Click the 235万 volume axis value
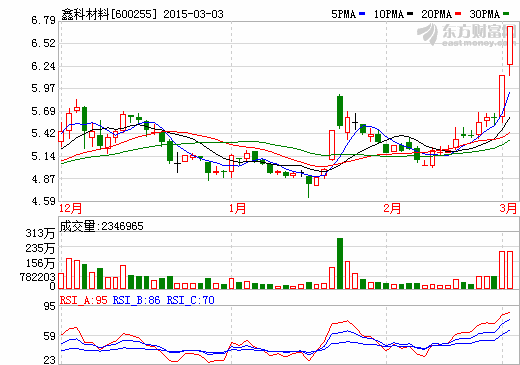The image size is (520, 365). click(40, 248)
